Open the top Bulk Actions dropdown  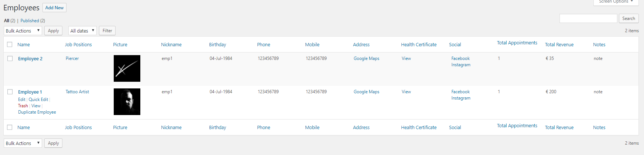pyautogui.click(x=23, y=31)
